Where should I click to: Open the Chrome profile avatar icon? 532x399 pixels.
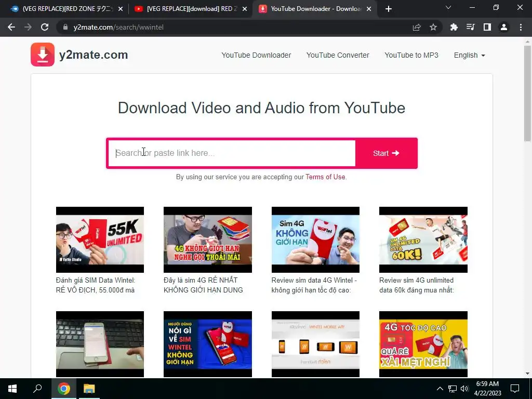tap(504, 27)
